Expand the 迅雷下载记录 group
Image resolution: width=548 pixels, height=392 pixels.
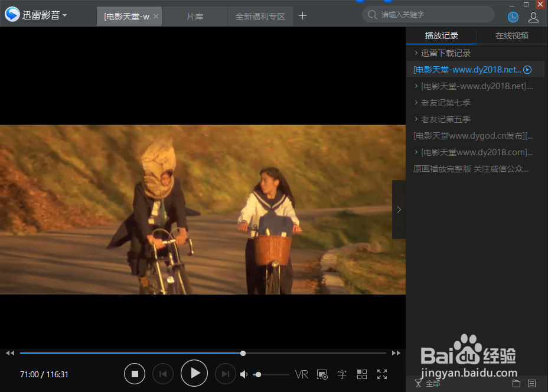pos(416,53)
